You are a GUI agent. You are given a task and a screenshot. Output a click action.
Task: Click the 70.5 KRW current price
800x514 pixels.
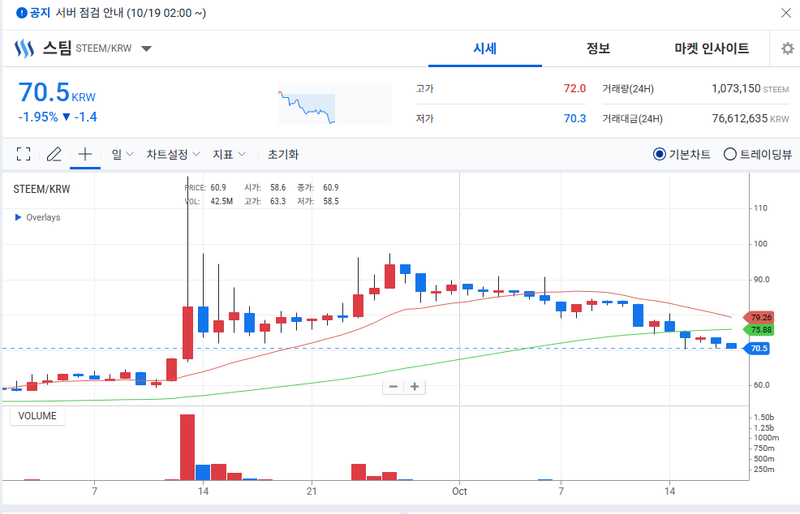(x=57, y=92)
